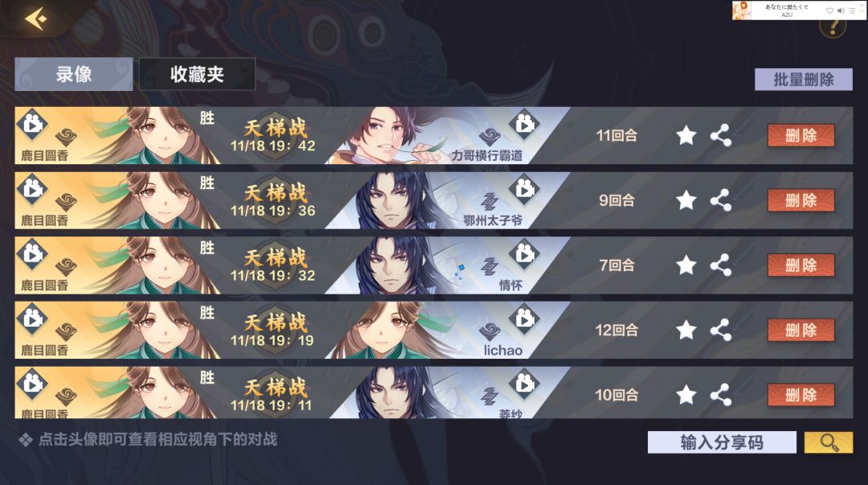Image resolution: width=868 pixels, height=485 pixels.
Task: Delete the 11/18 19:36 replay
Action: coord(801,200)
